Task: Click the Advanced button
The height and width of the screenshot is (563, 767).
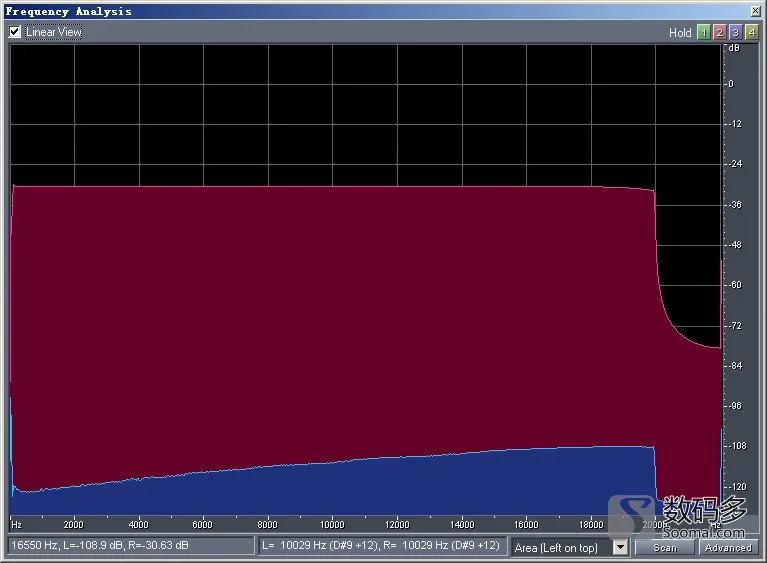Action: (728, 548)
